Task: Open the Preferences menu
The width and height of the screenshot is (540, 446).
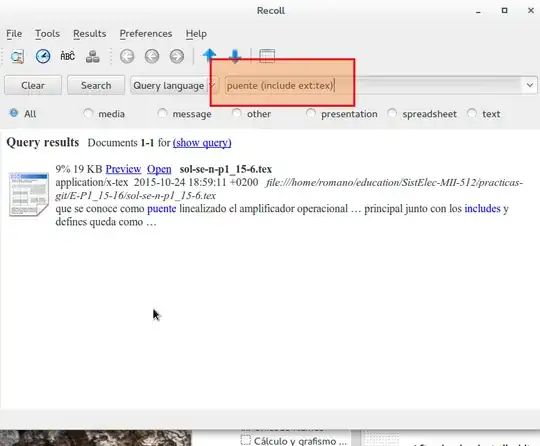Action: [146, 34]
